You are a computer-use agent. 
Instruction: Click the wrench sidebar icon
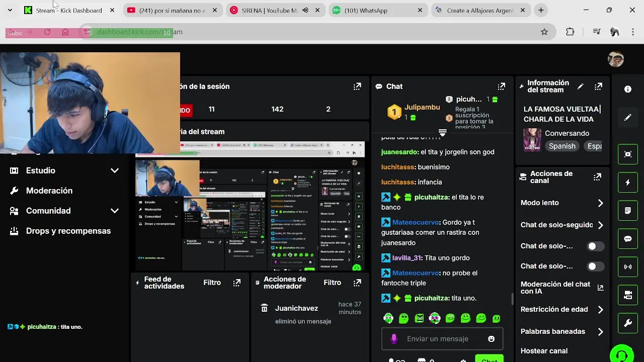[x=628, y=323]
